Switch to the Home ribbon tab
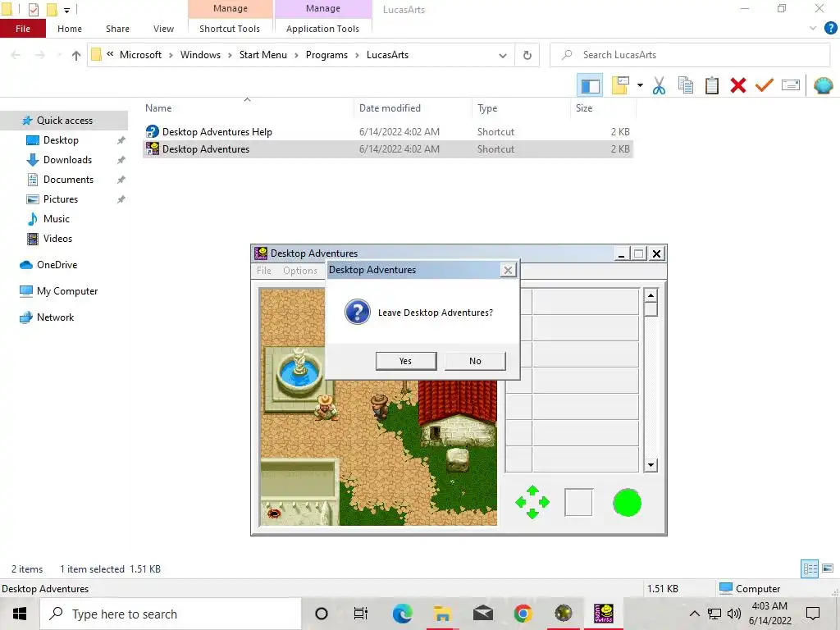840x630 pixels. [70, 29]
